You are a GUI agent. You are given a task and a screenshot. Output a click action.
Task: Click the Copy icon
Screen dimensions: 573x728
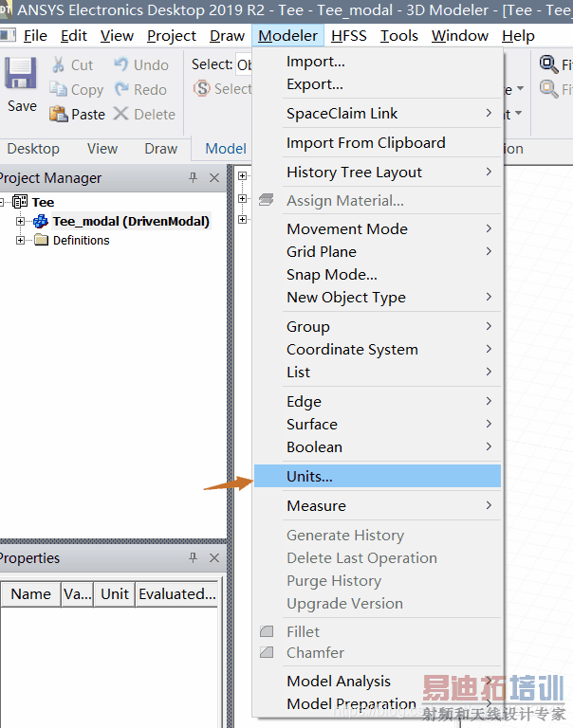point(58,89)
